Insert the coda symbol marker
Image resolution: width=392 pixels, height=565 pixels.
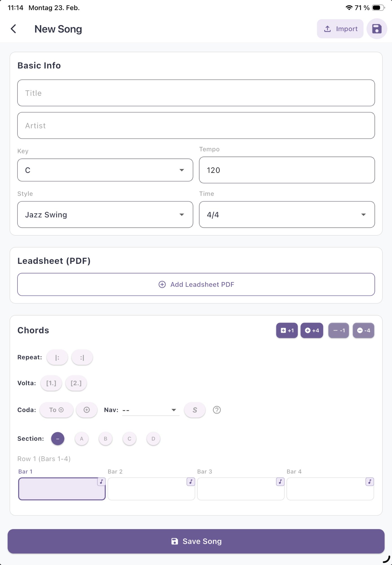tap(87, 410)
